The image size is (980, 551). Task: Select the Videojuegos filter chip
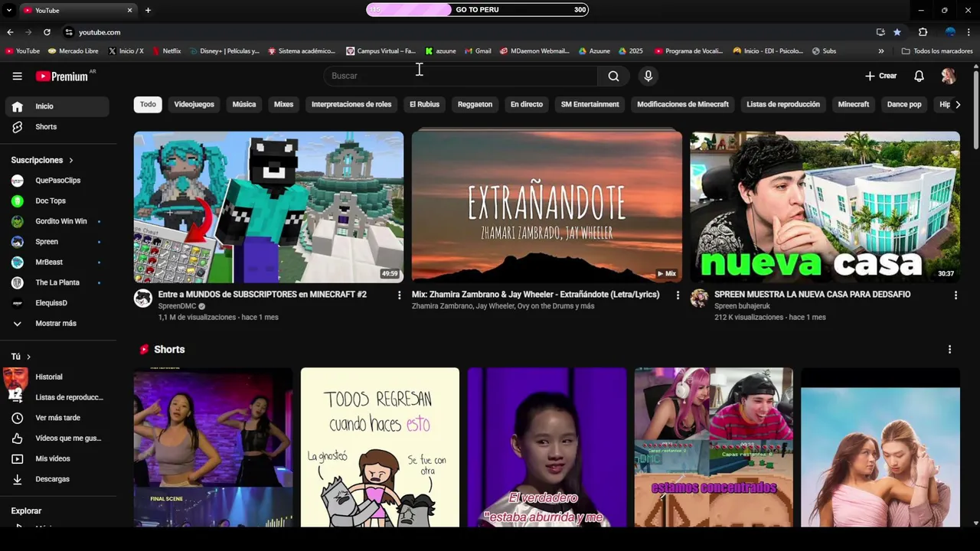(194, 104)
